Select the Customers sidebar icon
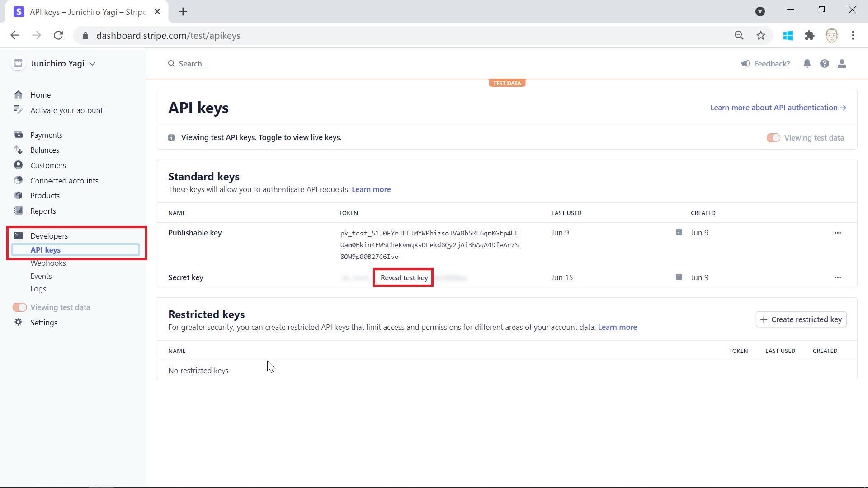Image resolution: width=868 pixels, height=488 pixels. (x=18, y=165)
